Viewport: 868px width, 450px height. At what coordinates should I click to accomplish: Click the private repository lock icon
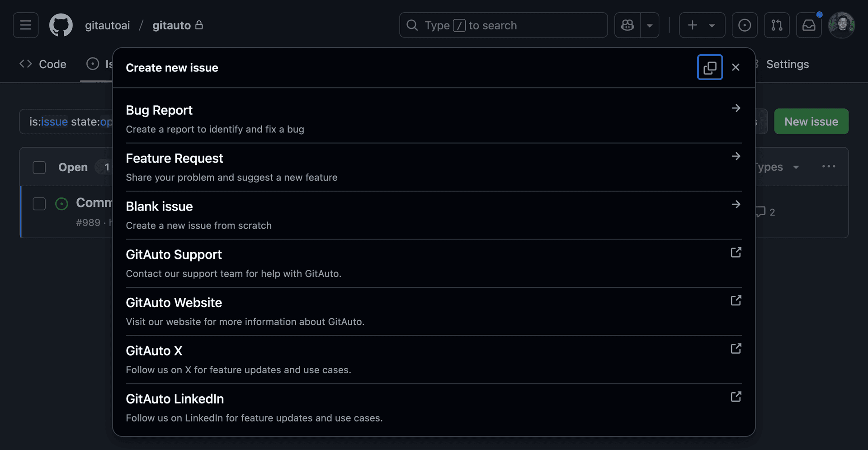pos(199,25)
